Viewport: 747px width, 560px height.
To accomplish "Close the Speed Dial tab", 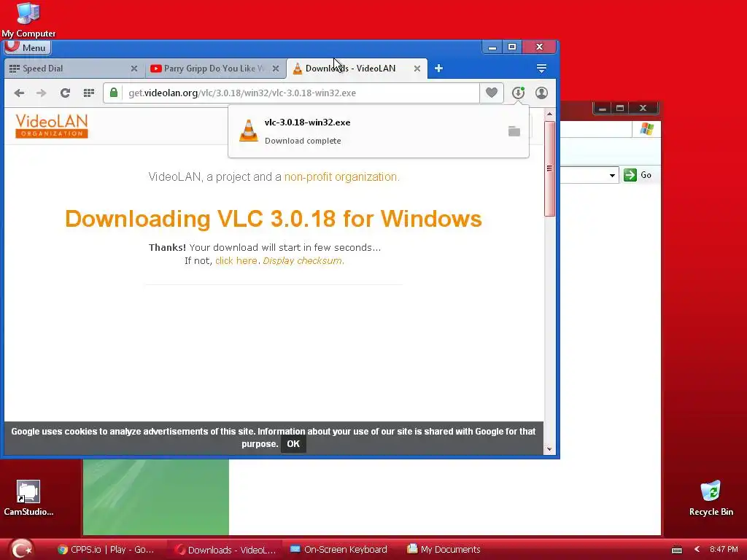I will [x=134, y=69].
